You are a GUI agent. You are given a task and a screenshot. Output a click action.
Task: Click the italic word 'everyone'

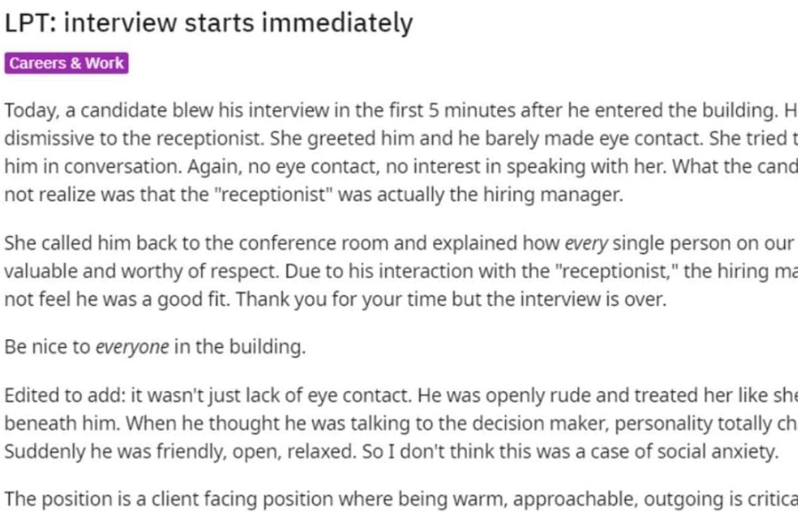[x=132, y=348]
